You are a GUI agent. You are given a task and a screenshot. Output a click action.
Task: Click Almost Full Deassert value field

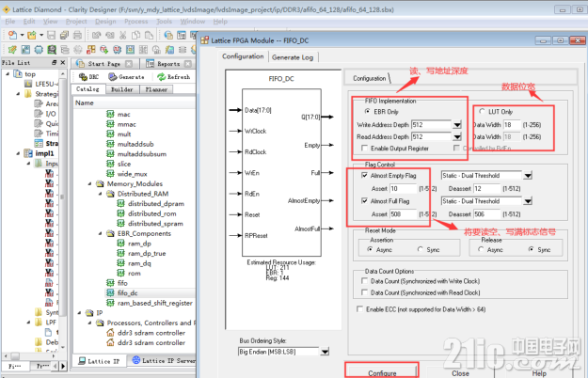(x=487, y=214)
